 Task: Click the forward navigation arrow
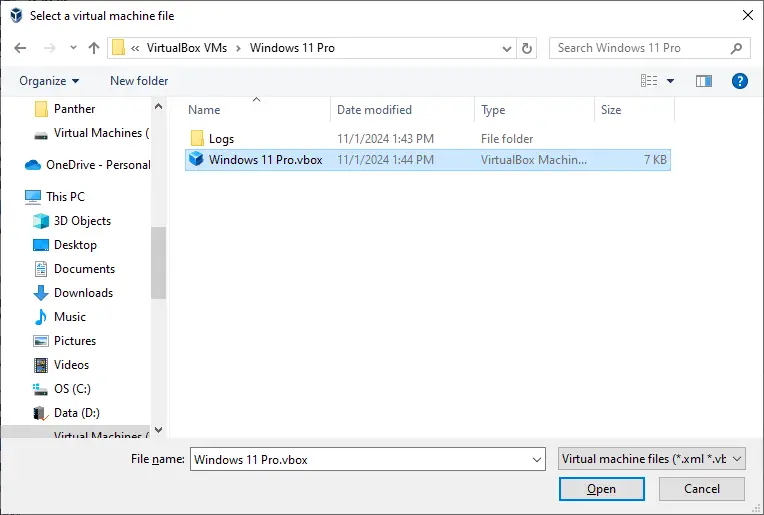pyautogui.click(x=49, y=48)
